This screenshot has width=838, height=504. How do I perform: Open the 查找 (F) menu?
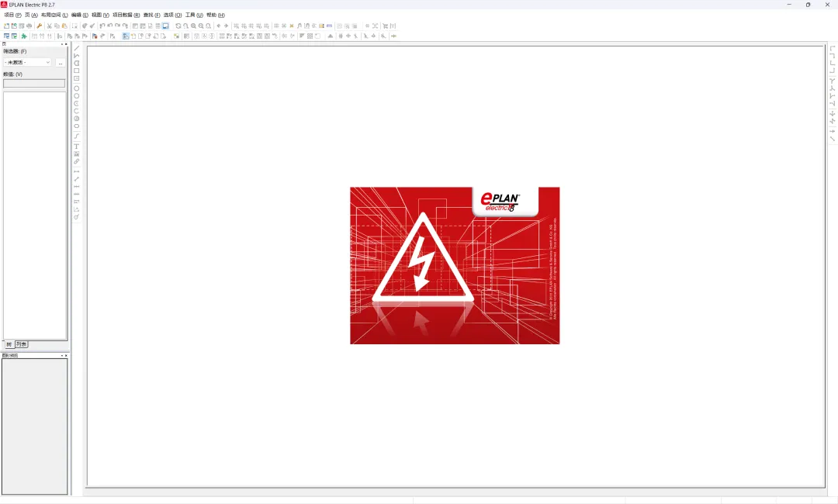click(x=152, y=15)
